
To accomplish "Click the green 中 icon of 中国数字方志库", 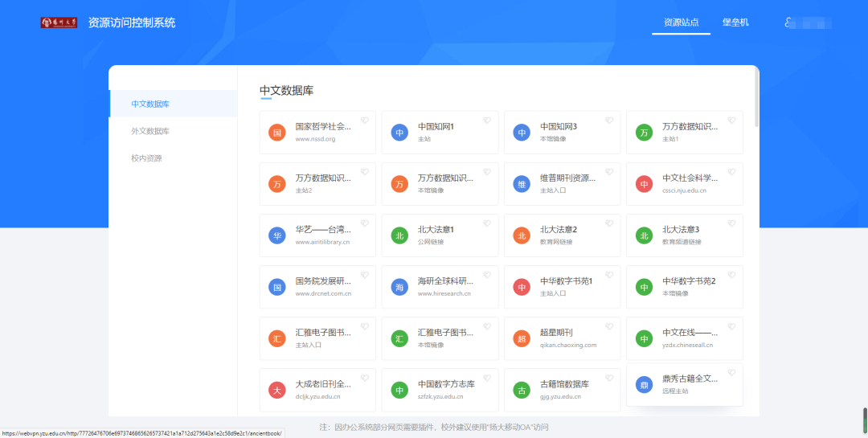I will click(x=399, y=390).
